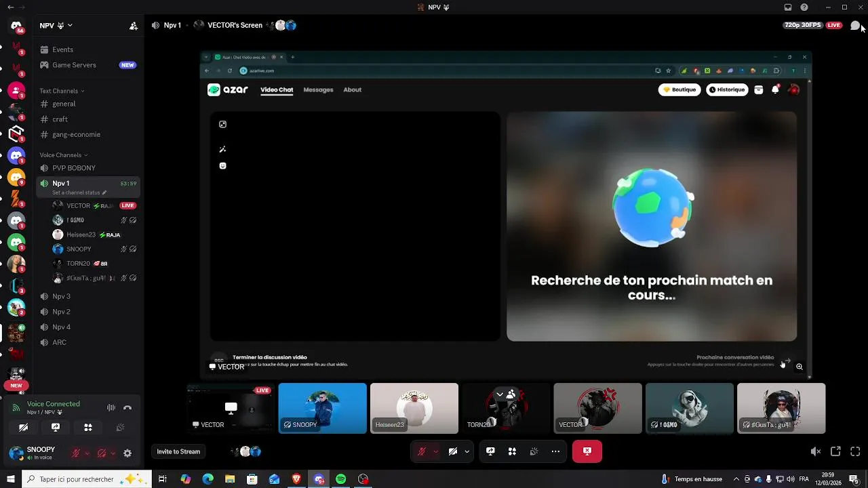Open user settings gear next to SNOOPY
The width and height of the screenshot is (868, 488).
coord(127,453)
